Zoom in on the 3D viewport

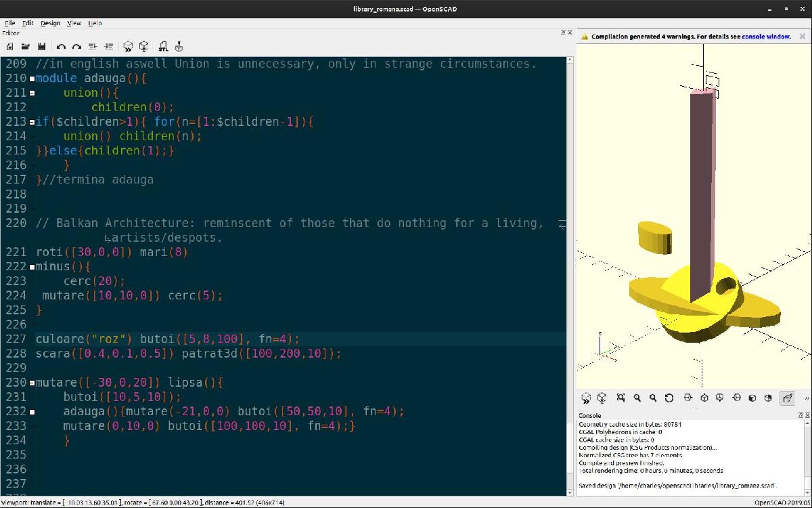coord(637,398)
